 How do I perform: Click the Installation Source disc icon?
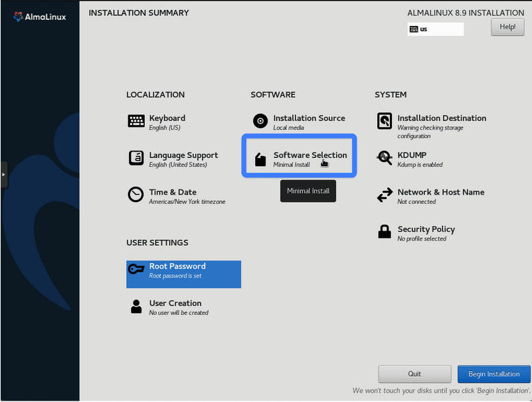coord(260,121)
